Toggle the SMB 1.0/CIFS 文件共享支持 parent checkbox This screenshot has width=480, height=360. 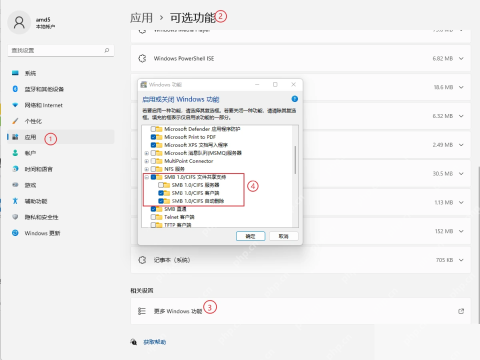tap(153, 177)
